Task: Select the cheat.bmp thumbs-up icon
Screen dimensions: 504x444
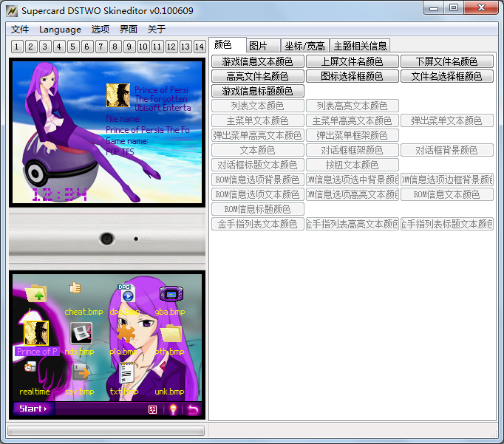Action: tap(75, 287)
